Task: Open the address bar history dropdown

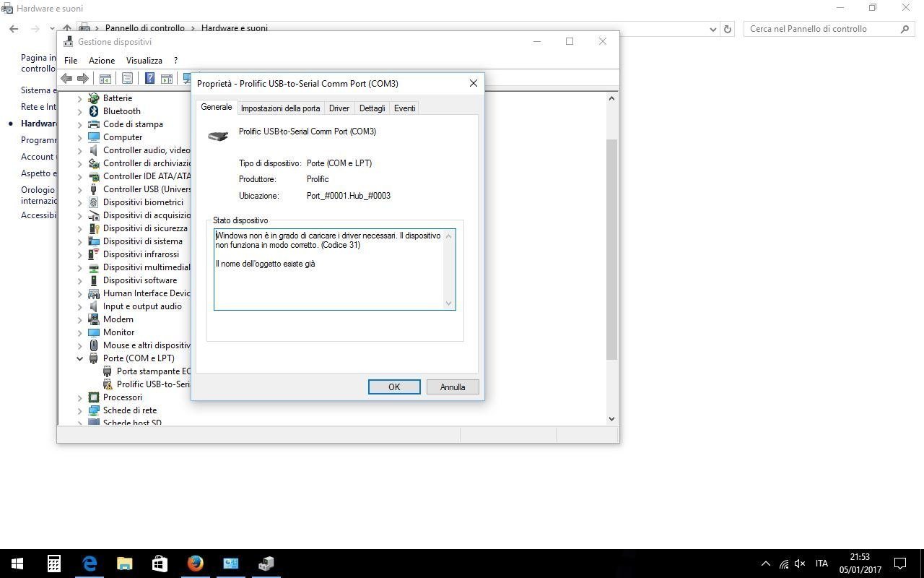Action: tap(713, 29)
